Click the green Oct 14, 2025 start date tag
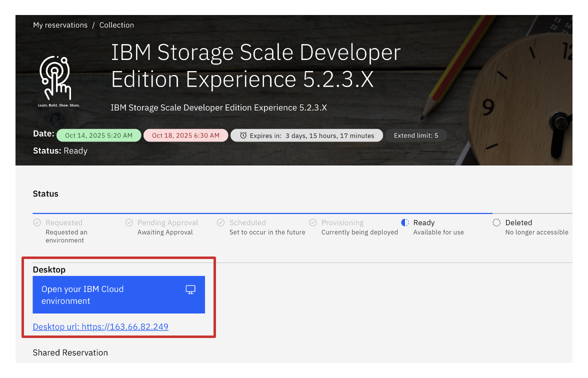The image size is (588, 378). point(99,135)
